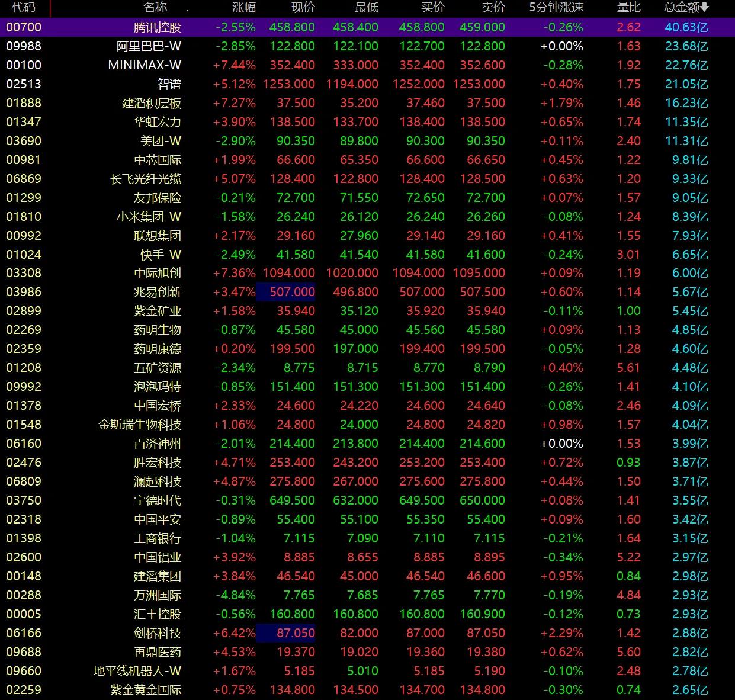The height and width of the screenshot is (700, 735).
Task: Select stock 药明康德
Action: [x=158, y=349]
